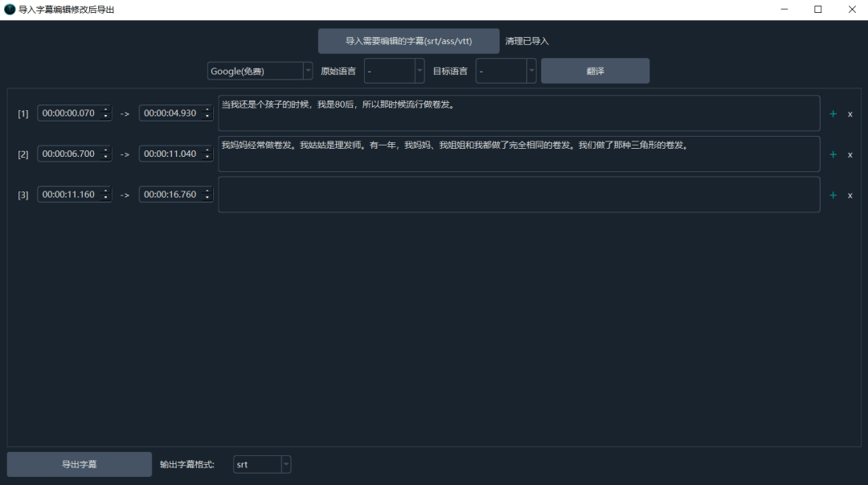This screenshot has height=485, width=868.
Task: Click the 导出字幕 export button
Action: click(x=79, y=465)
